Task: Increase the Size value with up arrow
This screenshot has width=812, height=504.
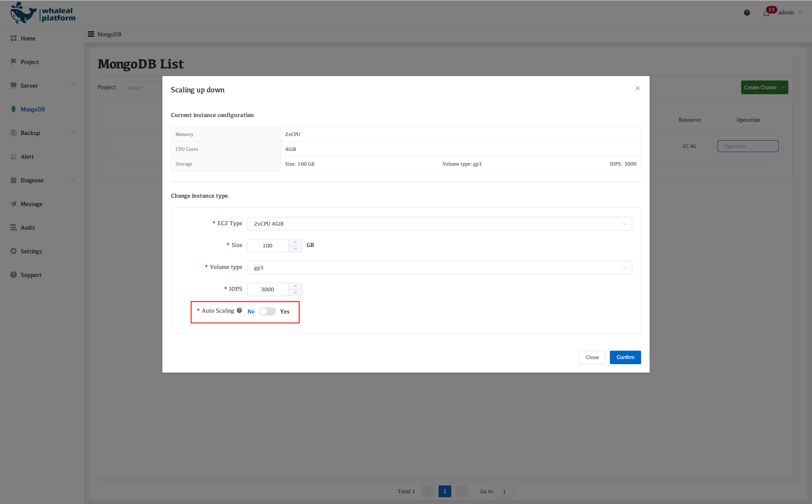Action: pyautogui.click(x=295, y=242)
